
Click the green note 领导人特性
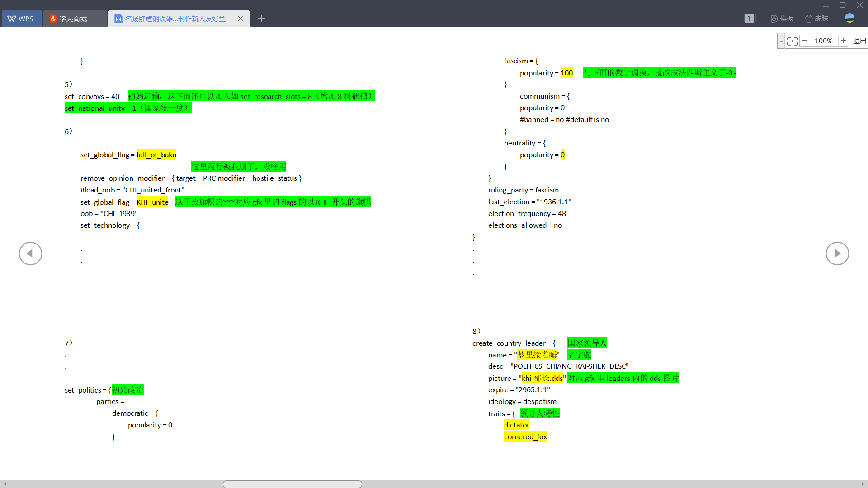(x=540, y=413)
